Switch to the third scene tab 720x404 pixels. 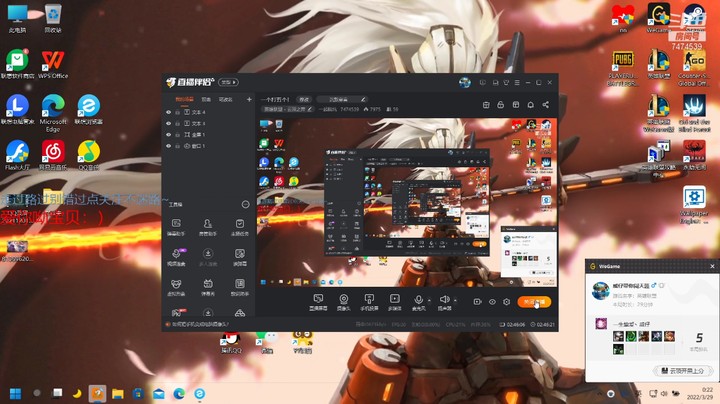coord(225,99)
